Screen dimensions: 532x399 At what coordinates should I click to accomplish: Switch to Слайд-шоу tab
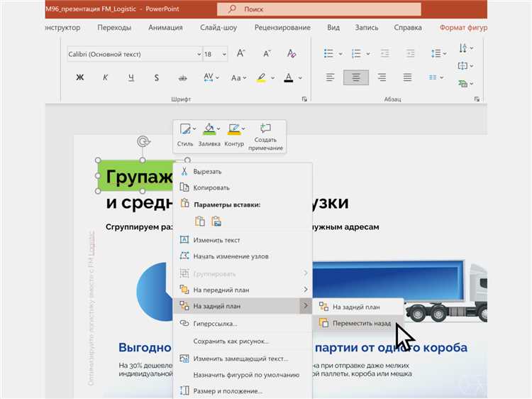click(218, 28)
